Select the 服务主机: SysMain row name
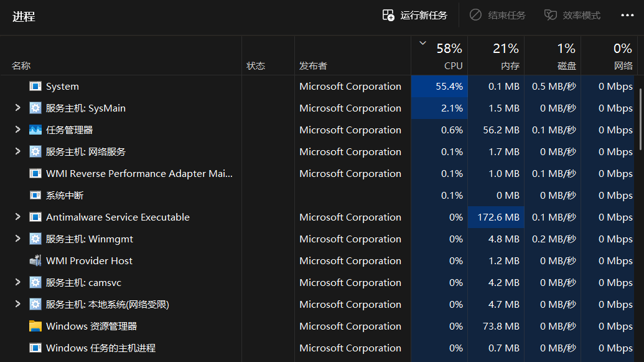The height and width of the screenshot is (362, 644). coord(85,108)
